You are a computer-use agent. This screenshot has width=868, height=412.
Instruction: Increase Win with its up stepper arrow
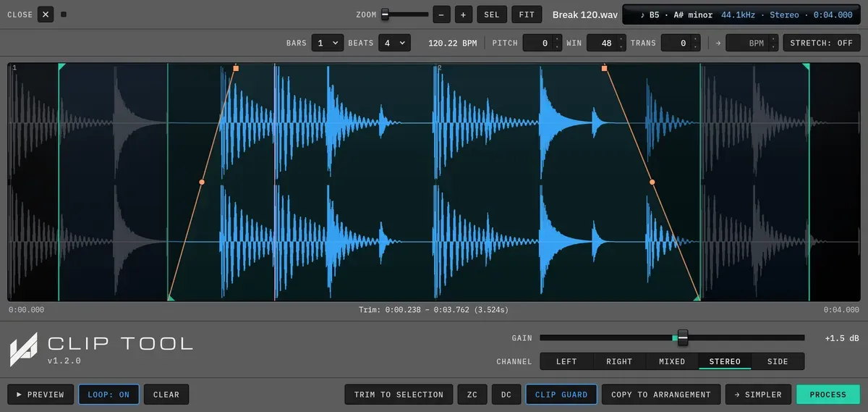tap(621, 39)
